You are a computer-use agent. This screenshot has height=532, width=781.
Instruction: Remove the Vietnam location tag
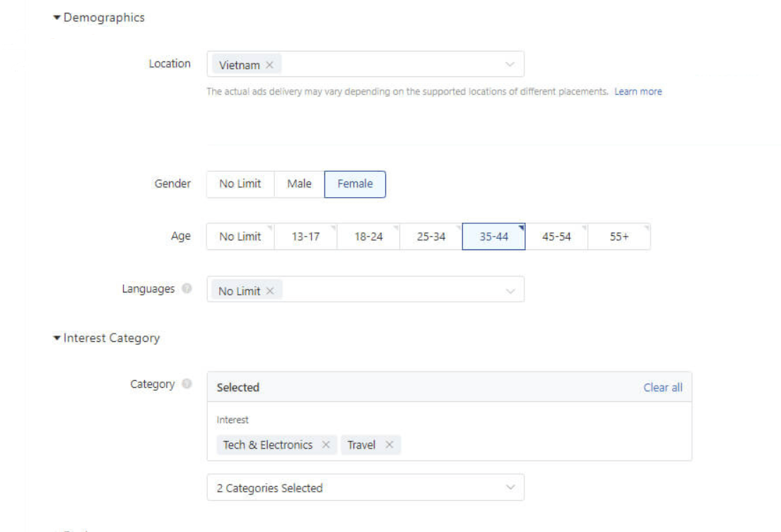point(269,65)
